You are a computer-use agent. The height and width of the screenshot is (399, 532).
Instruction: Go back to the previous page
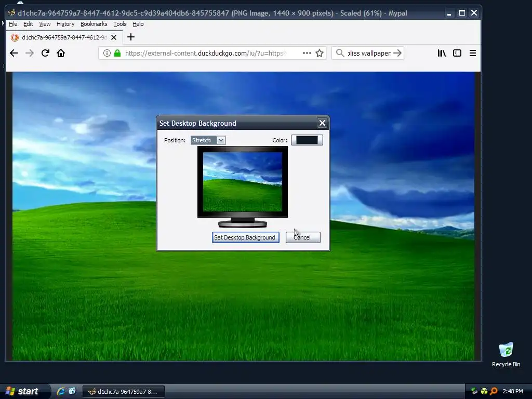14,54
